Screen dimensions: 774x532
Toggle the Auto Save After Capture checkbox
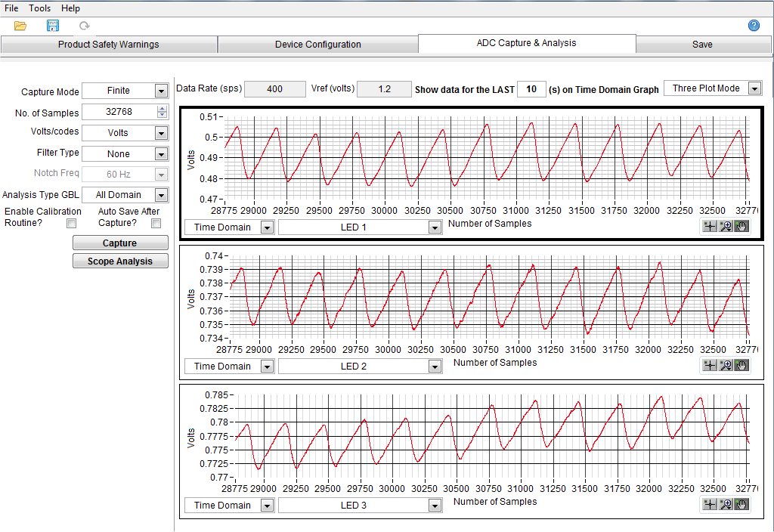(x=156, y=224)
